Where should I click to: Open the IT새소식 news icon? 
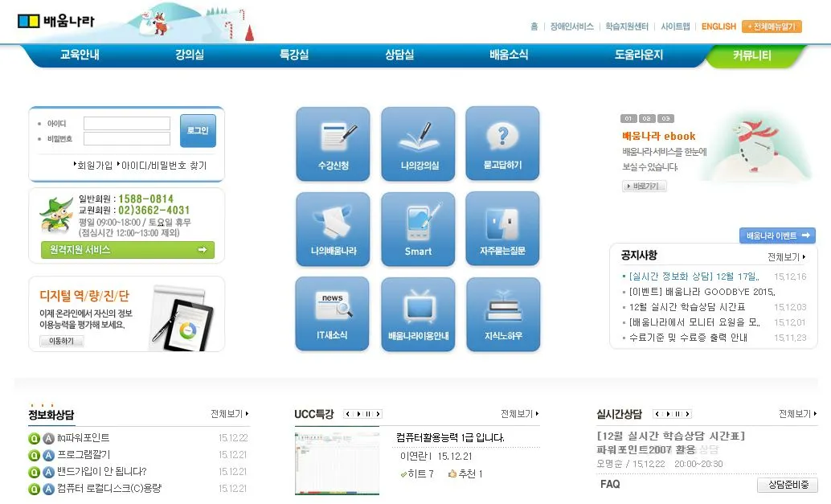pos(332,313)
